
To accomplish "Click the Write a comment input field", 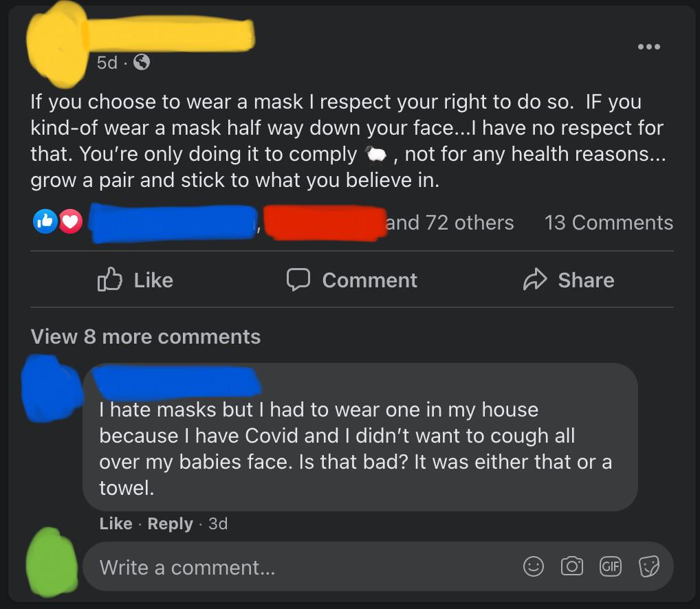I will pos(275,567).
